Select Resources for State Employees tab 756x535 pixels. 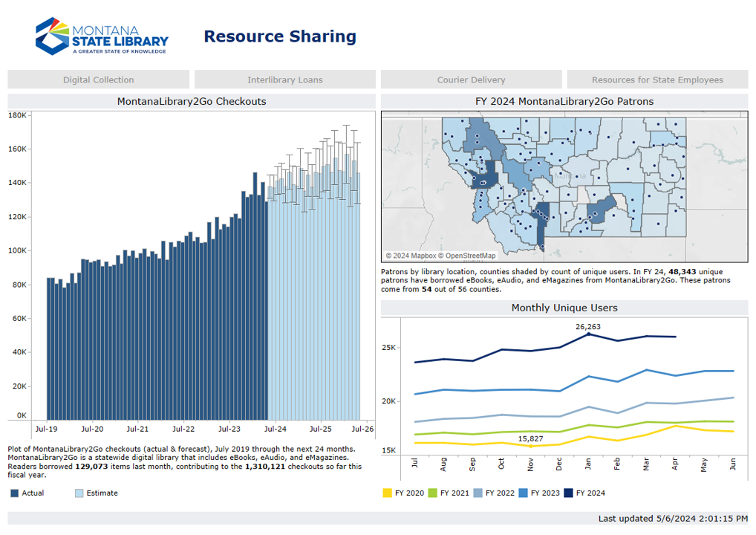tap(657, 80)
